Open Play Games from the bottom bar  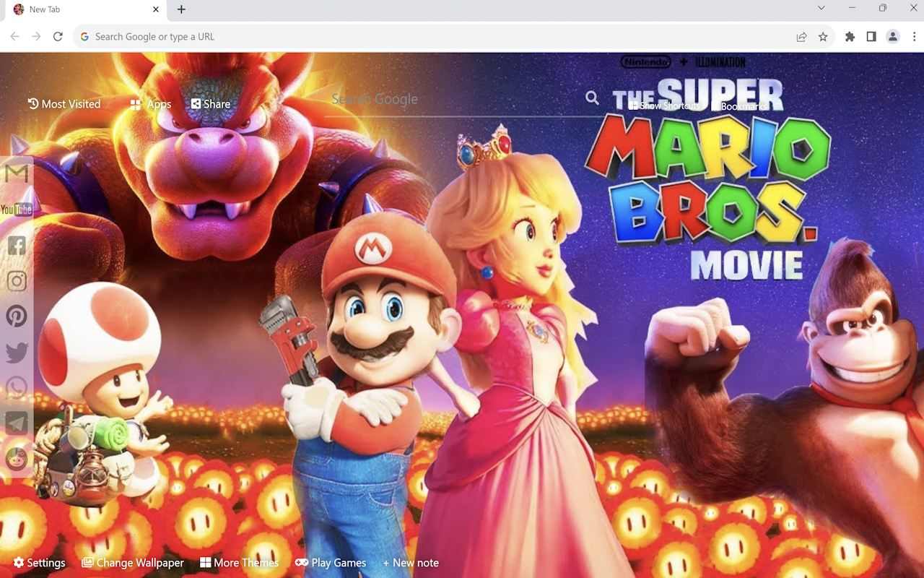(331, 562)
